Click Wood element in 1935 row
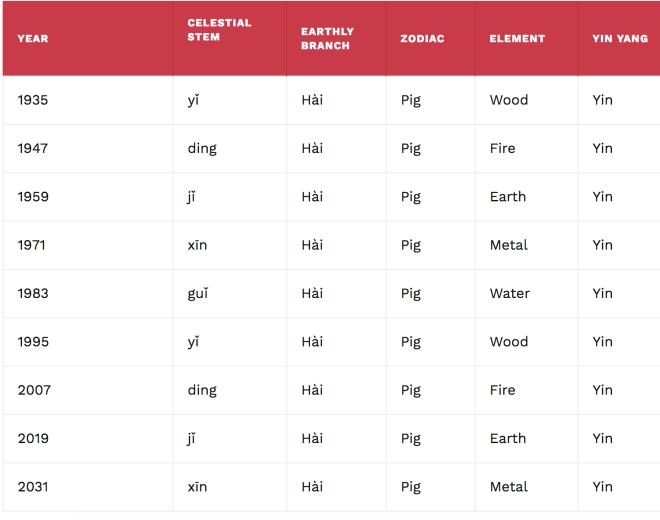The image size is (660, 520). click(x=509, y=100)
